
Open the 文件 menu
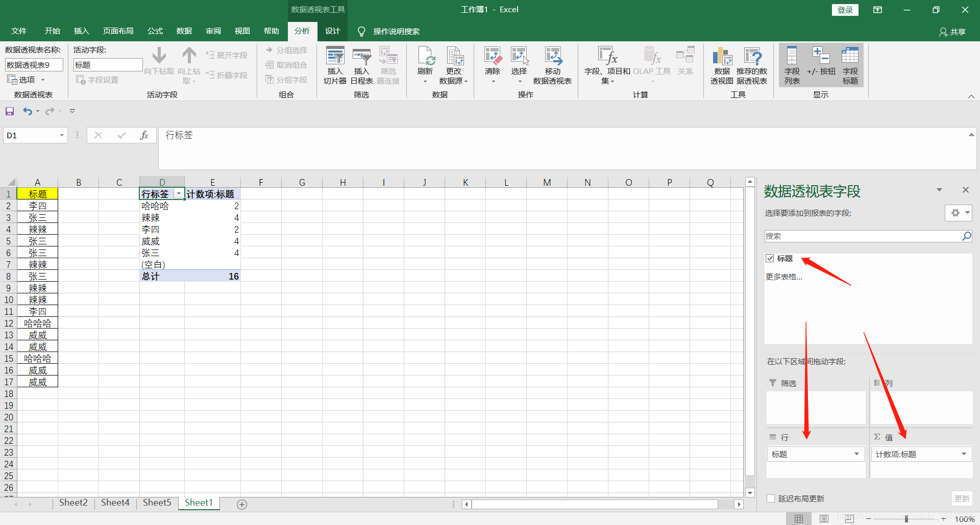tap(19, 31)
